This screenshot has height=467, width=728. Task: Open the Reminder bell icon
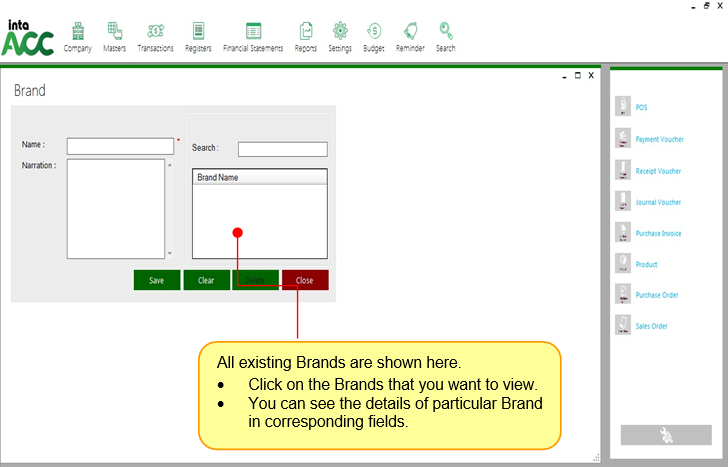coord(410,32)
